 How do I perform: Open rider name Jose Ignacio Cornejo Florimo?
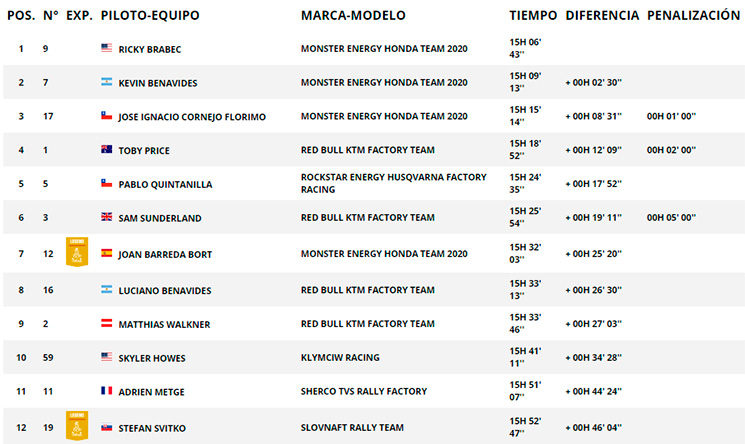[x=192, y=117]
